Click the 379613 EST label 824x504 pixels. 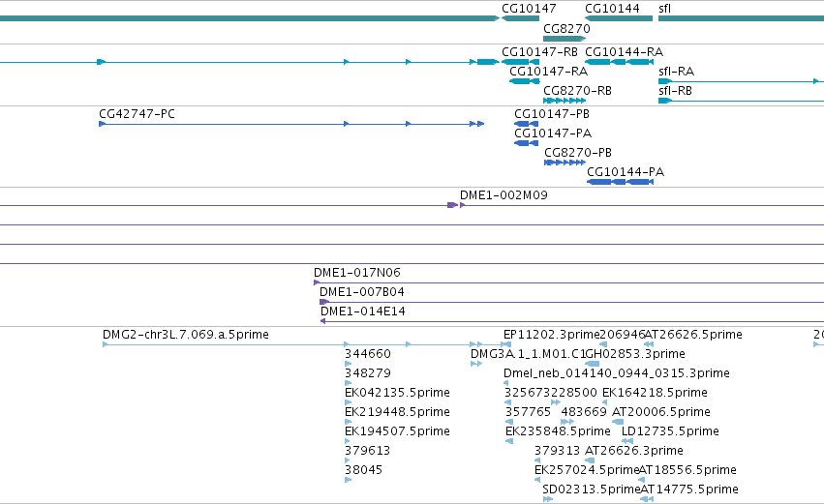click(x=367, y=452)
